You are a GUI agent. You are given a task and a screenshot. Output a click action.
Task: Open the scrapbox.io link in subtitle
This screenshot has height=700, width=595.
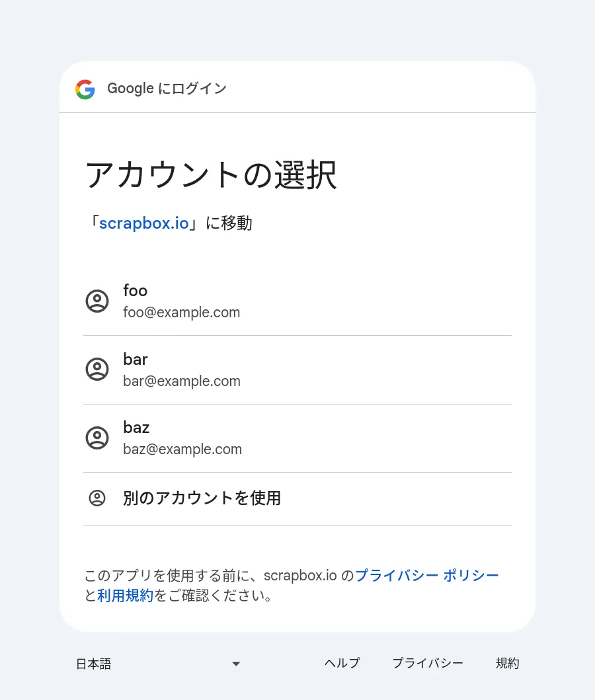(x=143, y=223)
